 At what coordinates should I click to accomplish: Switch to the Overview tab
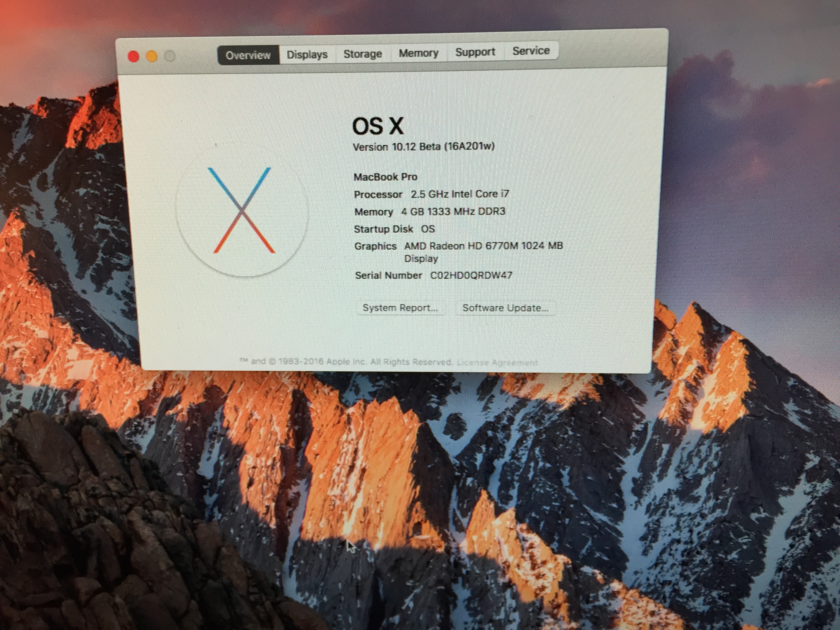(x=248, y=55)
